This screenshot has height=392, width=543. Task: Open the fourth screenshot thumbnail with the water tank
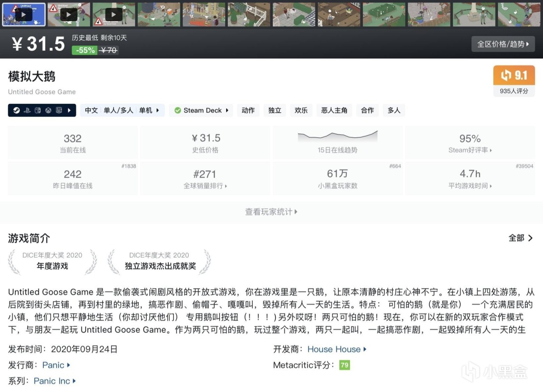click(x=159, y=15)
